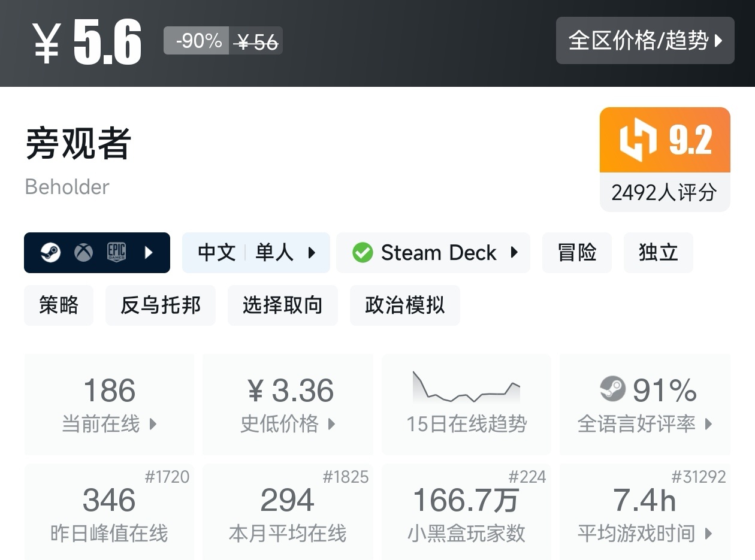Open the 史低价格 ¥3.36 stat card
Screen dimensions: 755x560
288,404
